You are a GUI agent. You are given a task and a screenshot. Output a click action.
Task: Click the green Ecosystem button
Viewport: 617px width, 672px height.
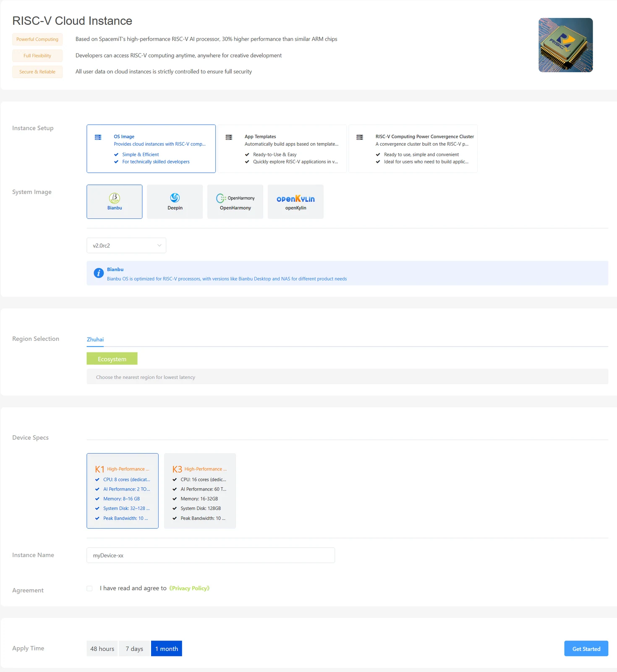[x=112, y=359]
